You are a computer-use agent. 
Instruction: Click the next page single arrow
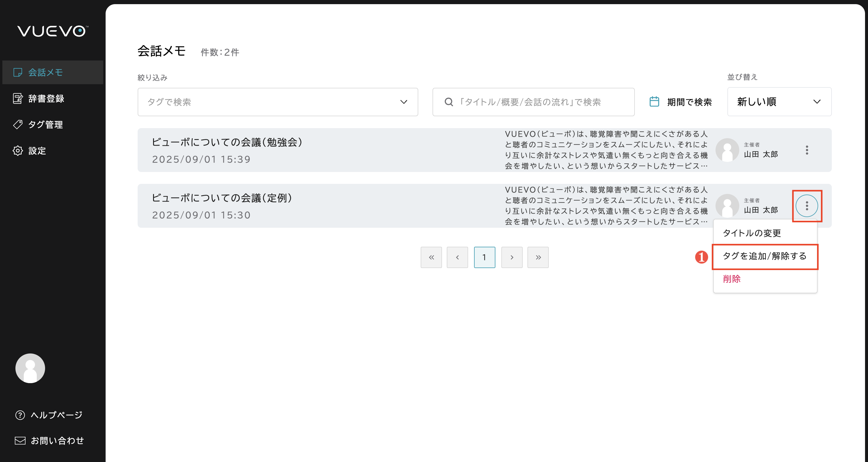(511, 257)
